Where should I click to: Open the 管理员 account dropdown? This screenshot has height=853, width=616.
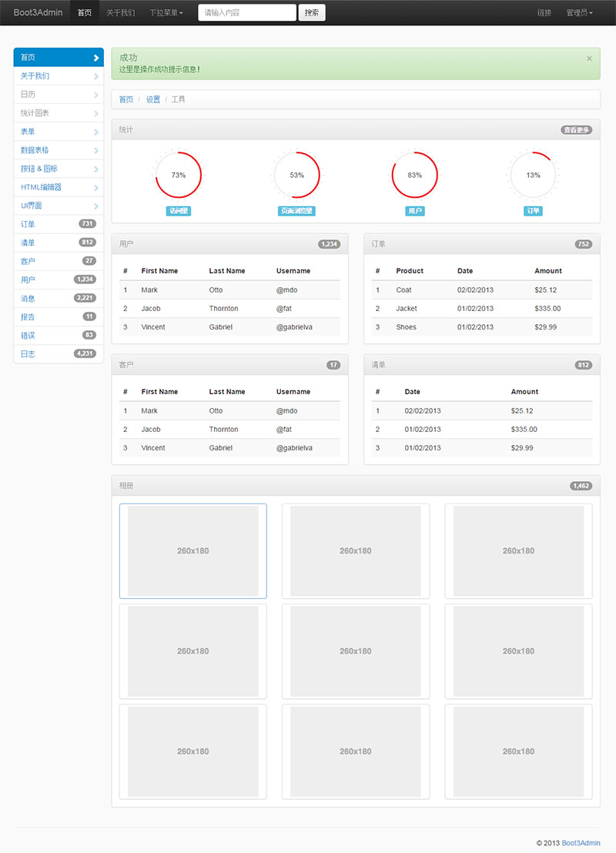[x=580, y=12]
